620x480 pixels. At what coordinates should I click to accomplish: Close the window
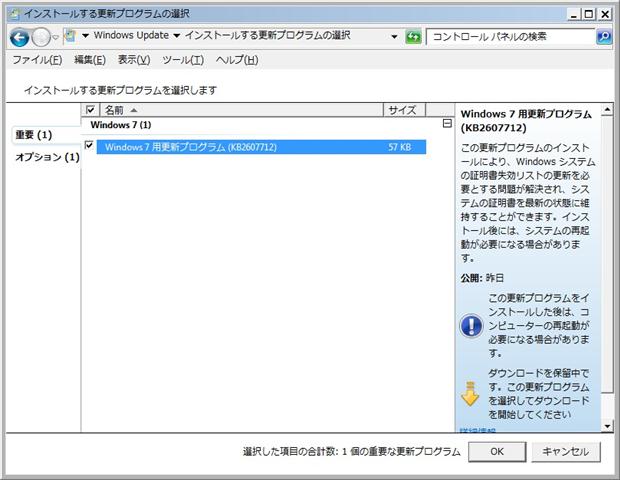point(605,15)
